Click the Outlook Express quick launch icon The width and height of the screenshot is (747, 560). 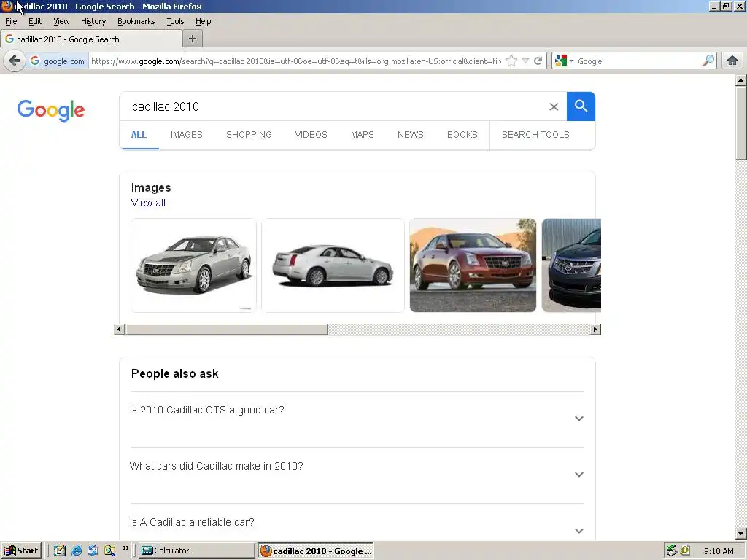click(x=93, y=551)
